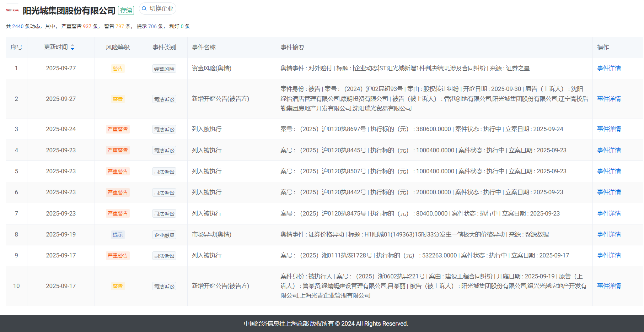Click the 经营风险 category tag
Viewport: 644px width, 332px height.
click(164, 69)
